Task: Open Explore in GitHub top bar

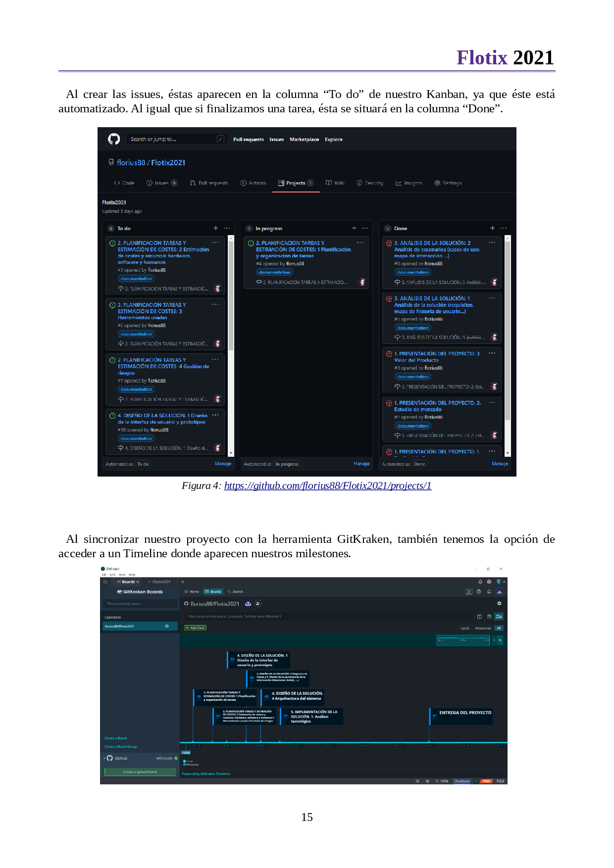Action: click(x=334, y=140)
